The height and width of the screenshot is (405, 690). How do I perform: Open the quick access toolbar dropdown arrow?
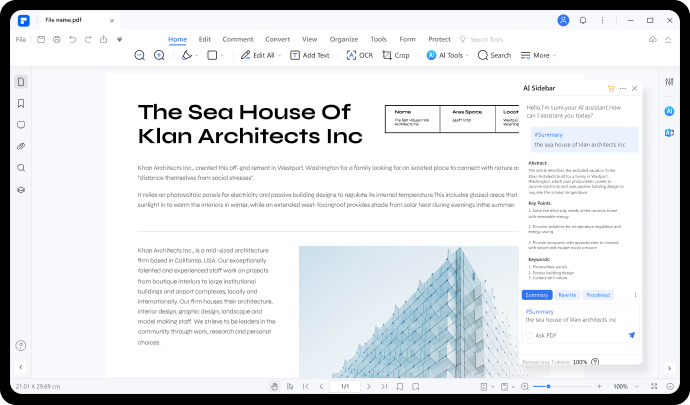pos(119,40)
